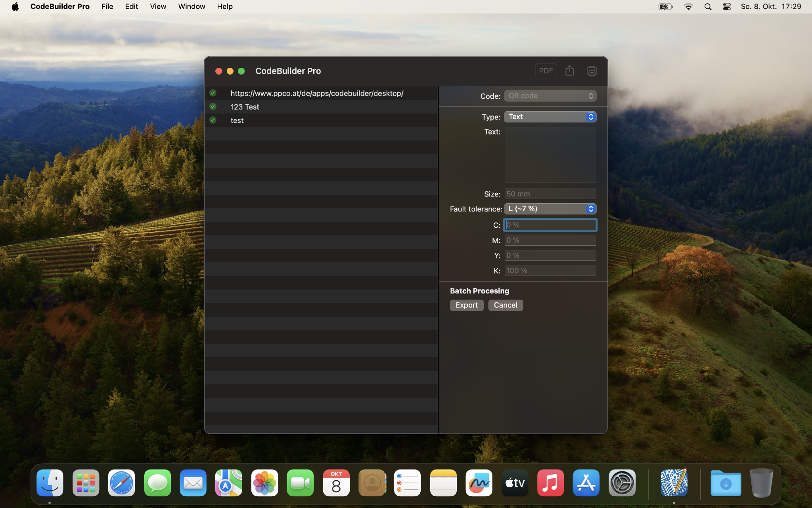Click CodeBuilder Pro icon in the Dock

(x=674, y=482)
